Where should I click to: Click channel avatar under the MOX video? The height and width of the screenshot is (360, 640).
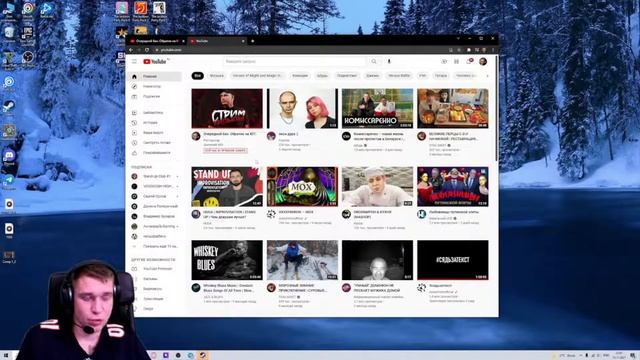271,214
